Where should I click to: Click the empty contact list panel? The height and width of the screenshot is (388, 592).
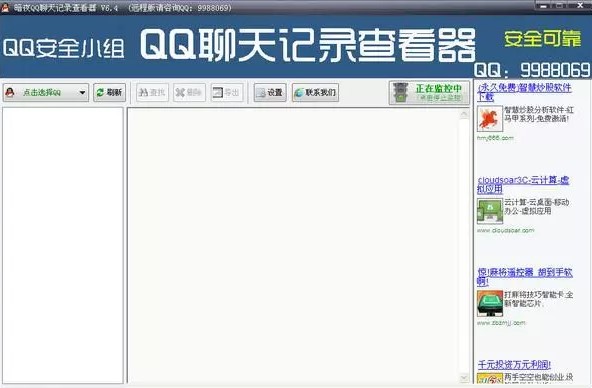[x=63, y=245]
